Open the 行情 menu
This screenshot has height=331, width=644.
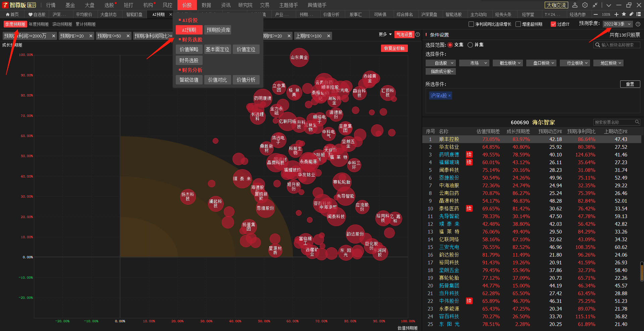[51, 5]
